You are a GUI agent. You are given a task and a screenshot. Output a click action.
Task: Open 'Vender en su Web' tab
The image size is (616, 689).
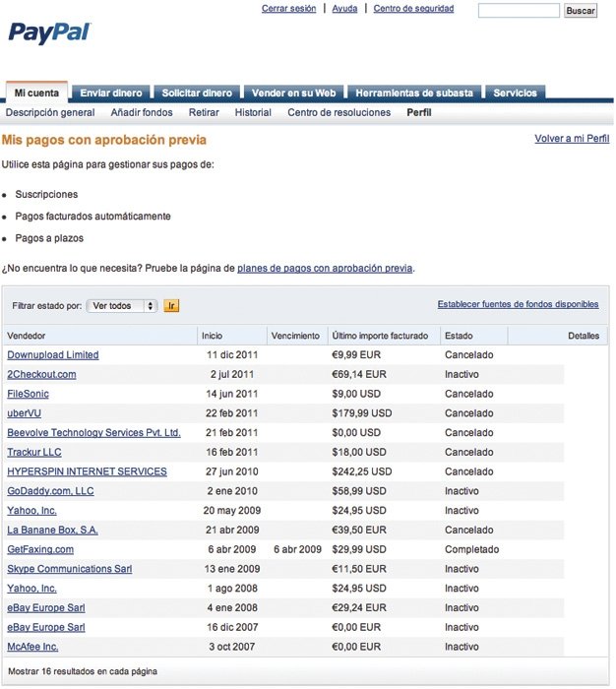[x=294, y=93]
